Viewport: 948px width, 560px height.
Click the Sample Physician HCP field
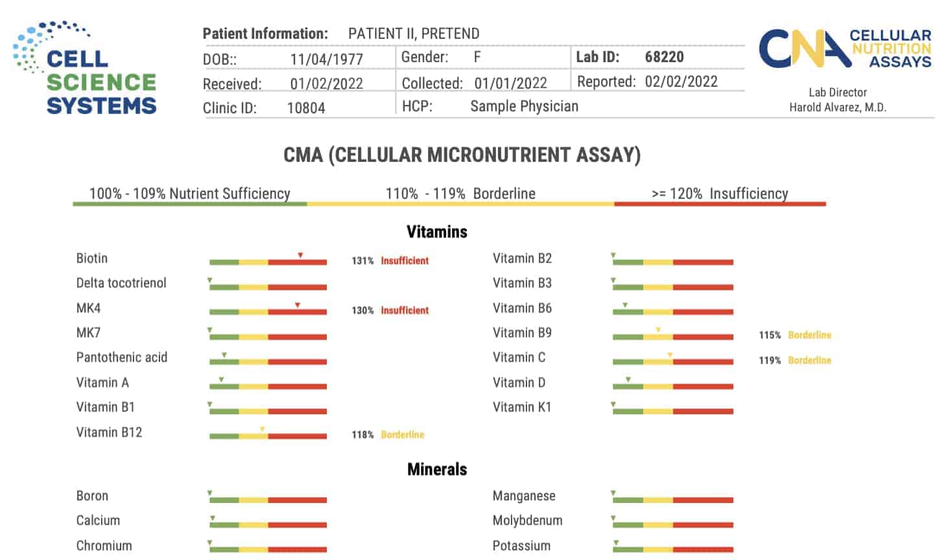coord(524,106)
